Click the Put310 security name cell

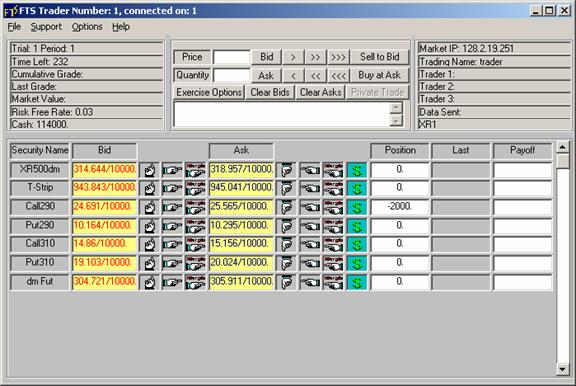[40, 263]
